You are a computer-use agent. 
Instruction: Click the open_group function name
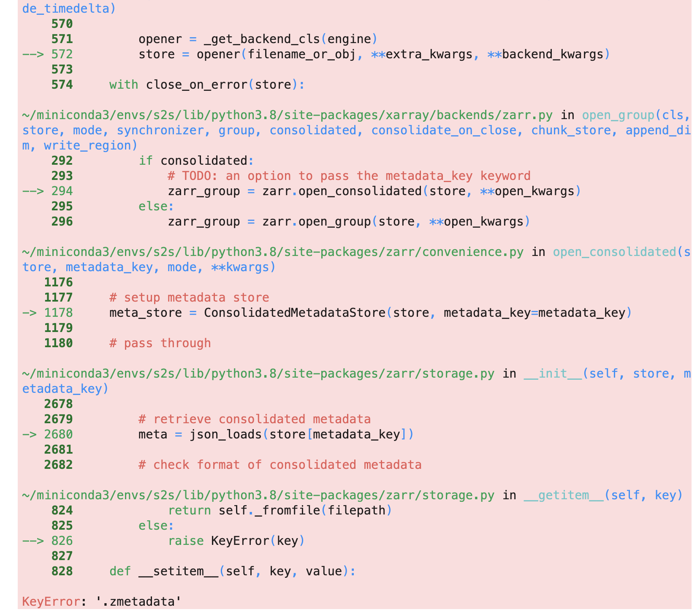point(618,115)
